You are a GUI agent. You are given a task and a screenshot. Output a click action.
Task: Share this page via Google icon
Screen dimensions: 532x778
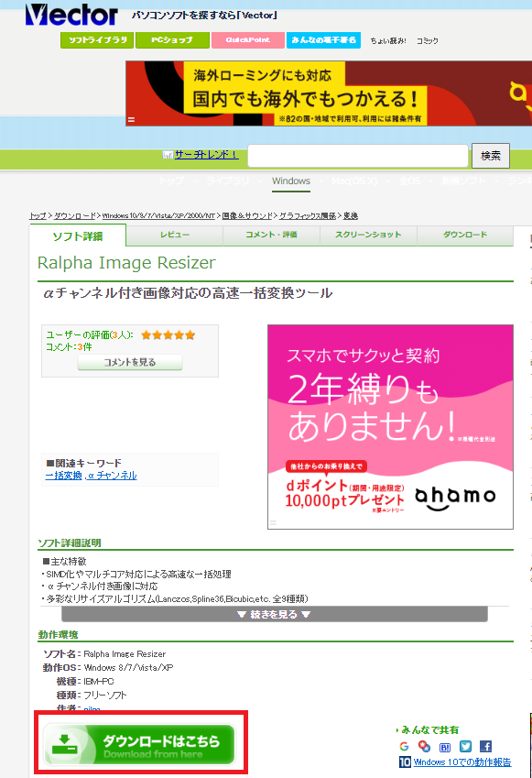[x=404, y=746]
